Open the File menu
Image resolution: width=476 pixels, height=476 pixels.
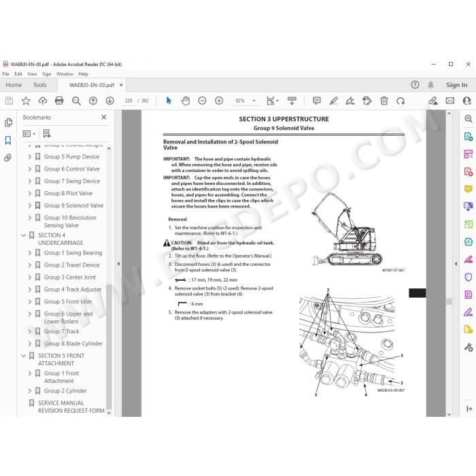coord(5,73)
